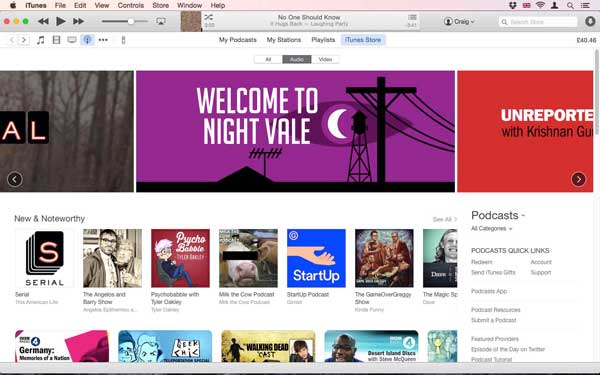
Task: Click the volume slider knob
Action: tap(131, 21)
